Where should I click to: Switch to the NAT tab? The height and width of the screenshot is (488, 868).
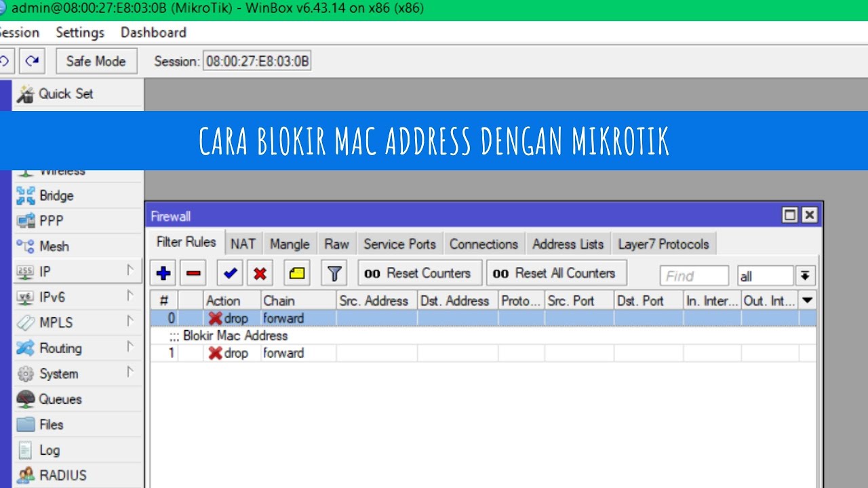coord(243,244)
